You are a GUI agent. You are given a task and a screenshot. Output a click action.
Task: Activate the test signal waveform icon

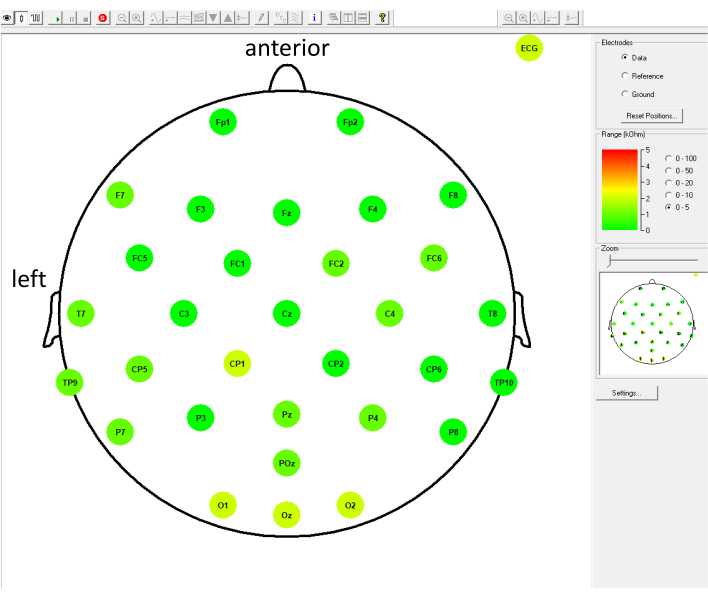[36, 18]
